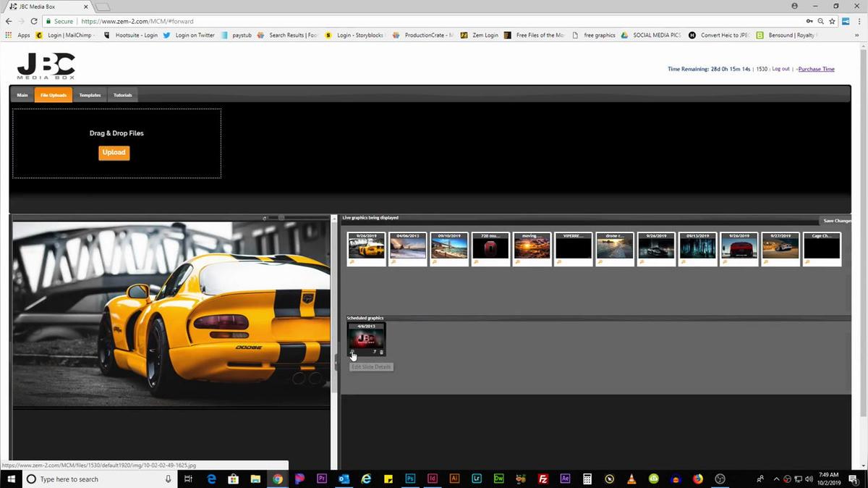Image resolution: width=868 pixels, height=488 pixels.
Task: Click the Purchase Time link
Action: [x=816, y=70]
